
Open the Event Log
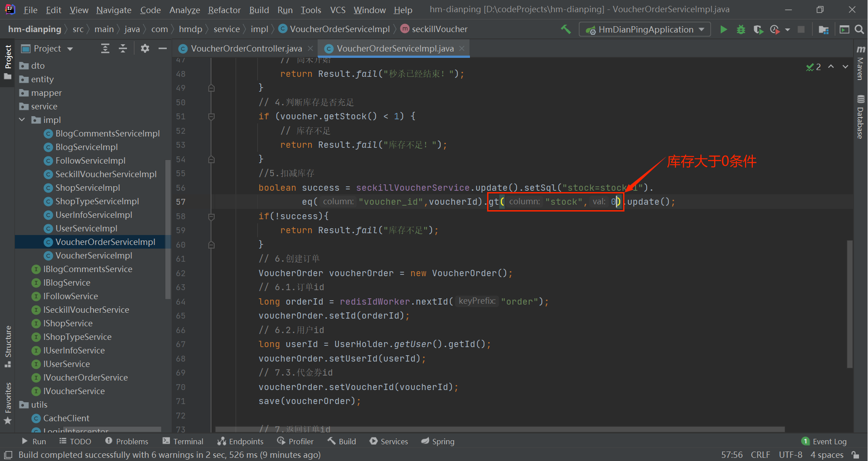[x=824, y=442]
